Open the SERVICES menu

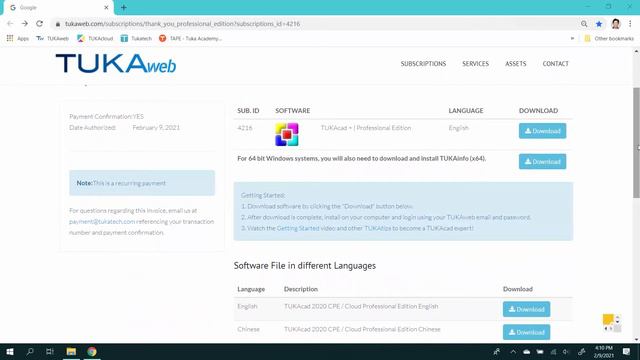tap(476, 64)
